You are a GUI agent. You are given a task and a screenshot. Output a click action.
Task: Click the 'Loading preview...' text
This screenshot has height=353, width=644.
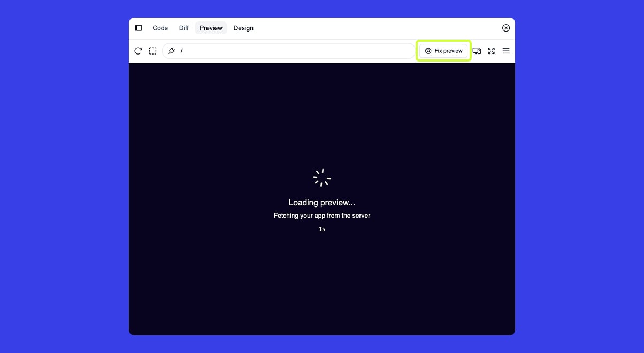point(322,203)
